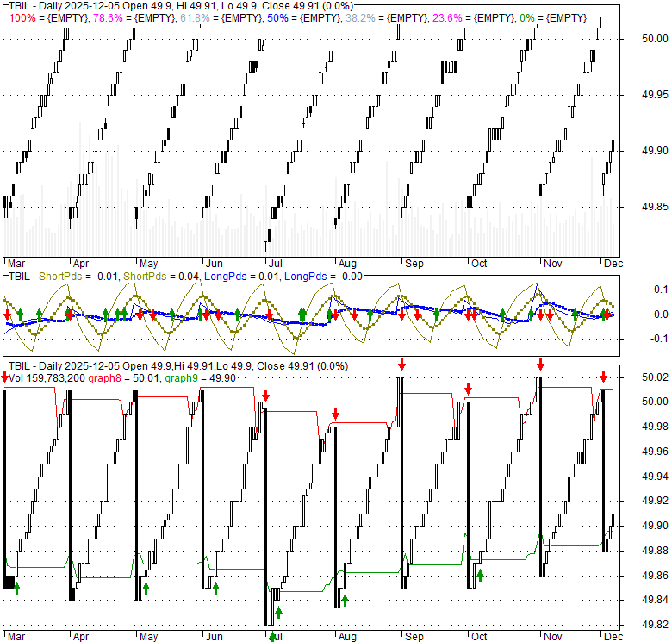Select the Oct label on top chart's time axis
Screen dimensions: 672x642
point(478,263)
